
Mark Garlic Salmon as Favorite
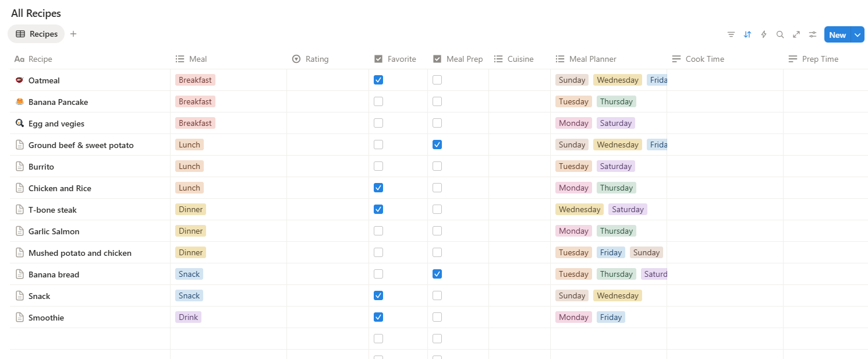(x=378, y=231)
